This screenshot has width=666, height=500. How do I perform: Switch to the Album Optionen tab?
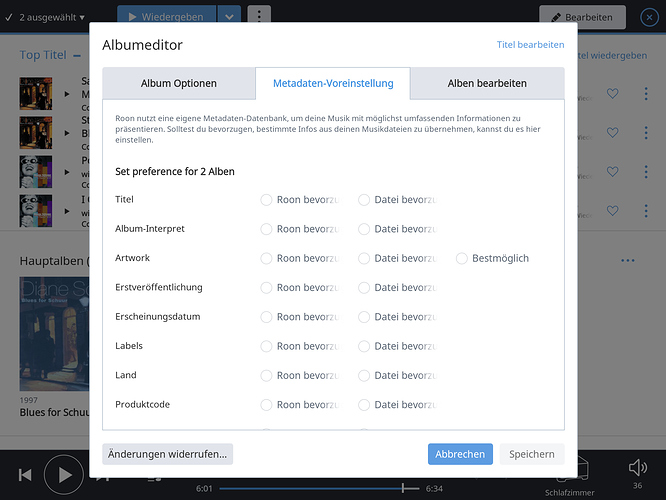[x=179, y=83]
